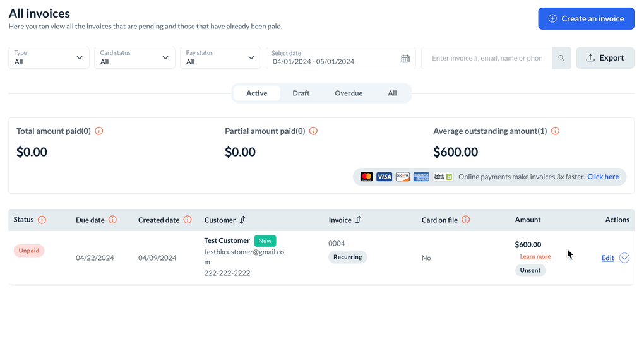Screen dimensions: 644x356
Task: Open the calendar date picker icon
Action: (405, 58)
